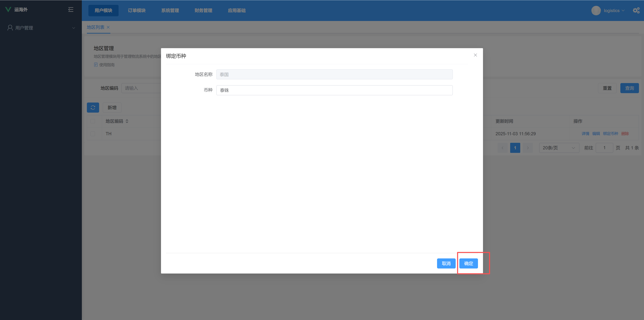Click 确定 to confirm currency binding
The height and width of the screenshot is (320, 644).
pyautogui.click(x=468, y=263)
